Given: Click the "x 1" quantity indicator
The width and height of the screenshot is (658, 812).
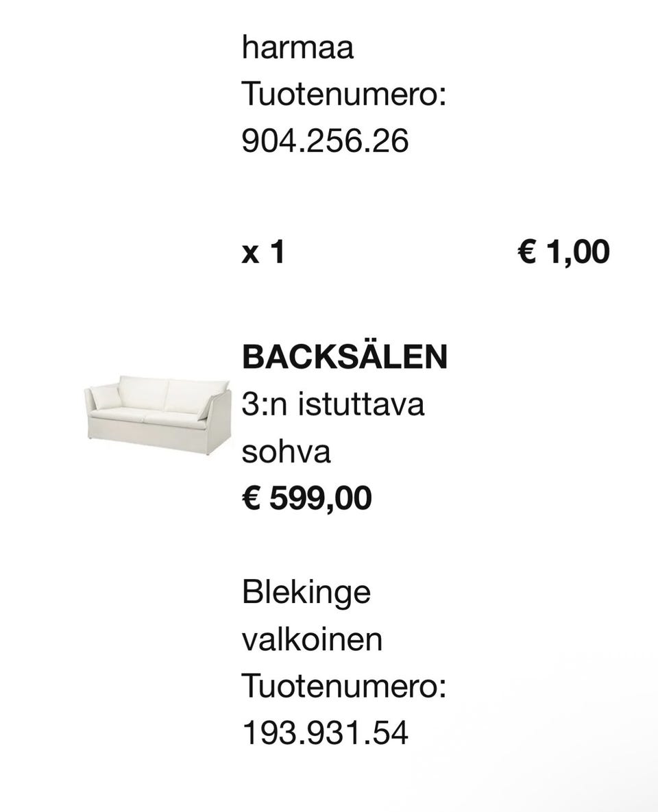Looking at the screenshot, I should [263, 253].
